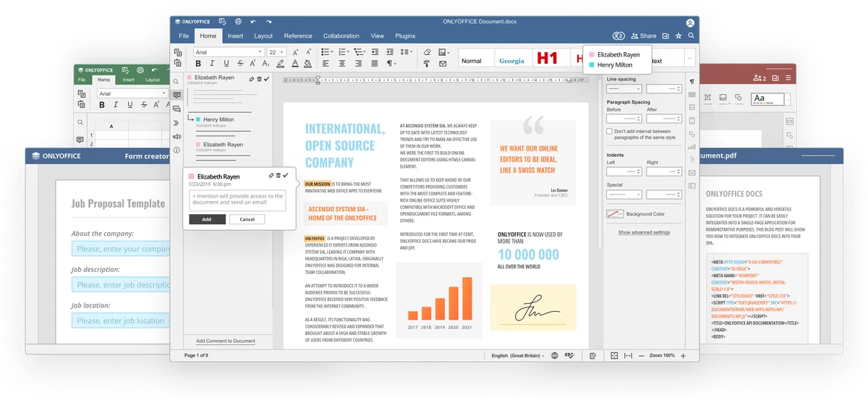Toggle Italic formatting in document editor

pos(212,64)
